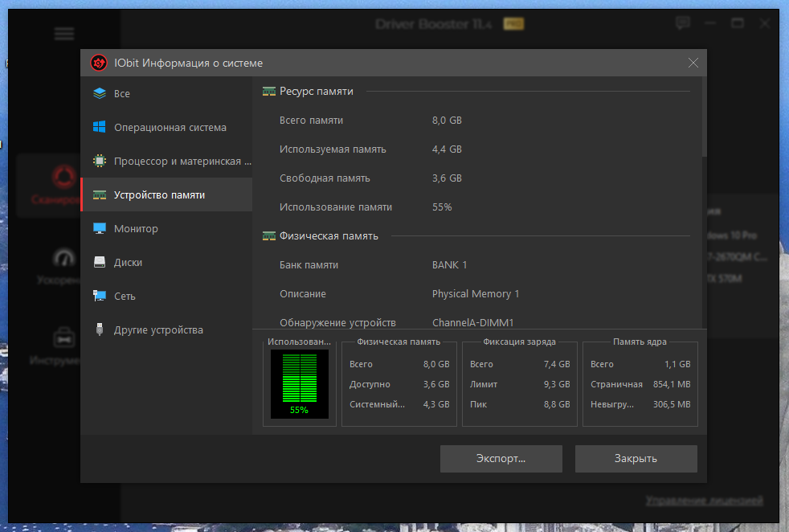Click the PRO badge in Driver Booster title
The width and height of the screenshot is (789, 532).
513,23
